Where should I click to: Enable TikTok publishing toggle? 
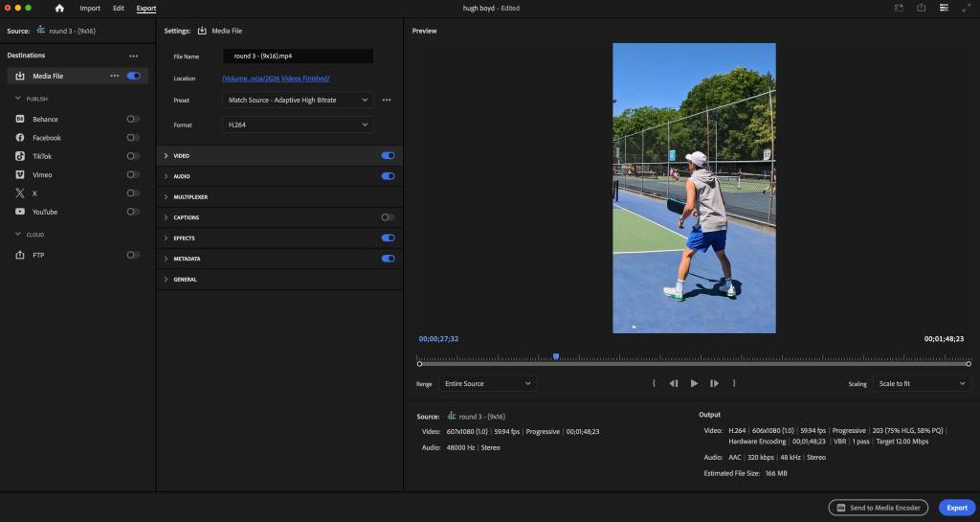[133, 156]
